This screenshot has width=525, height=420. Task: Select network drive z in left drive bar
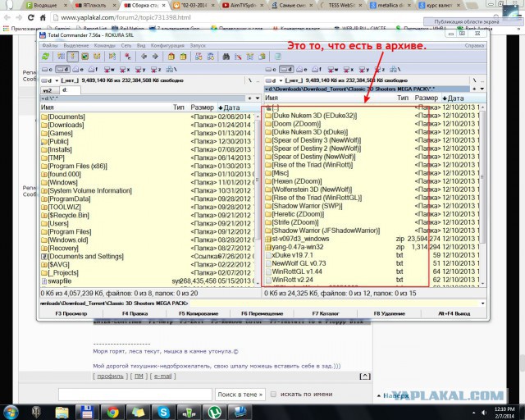(x=156, y=70)
